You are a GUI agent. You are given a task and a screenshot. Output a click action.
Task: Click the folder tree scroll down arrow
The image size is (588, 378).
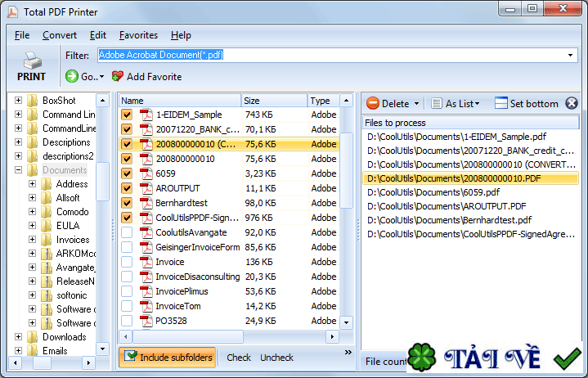click(x=102, y=349)
